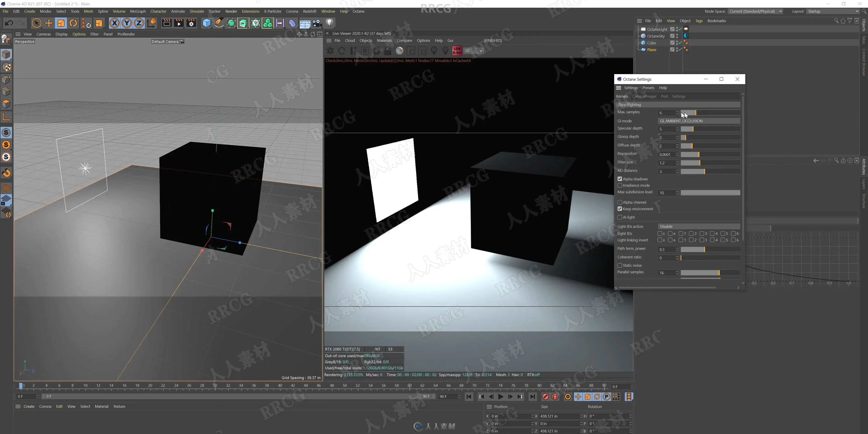This screenshot has width=868, height=434.
Task: Play the timeline animation forward
Action: 501,397
